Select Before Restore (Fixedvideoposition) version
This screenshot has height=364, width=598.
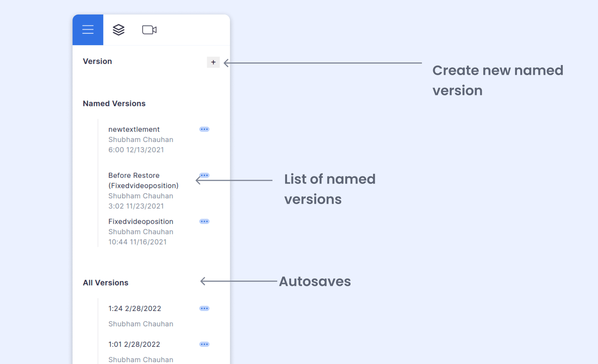[143, 181]
